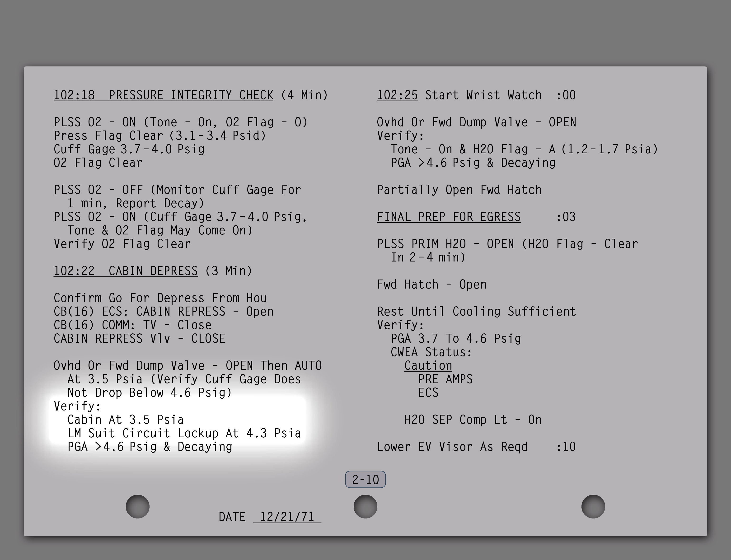Image resolution: width=731 pixels, height=560 pixels.
Task: Click Confirm Go For Depress From Hou
Action: 160,298
